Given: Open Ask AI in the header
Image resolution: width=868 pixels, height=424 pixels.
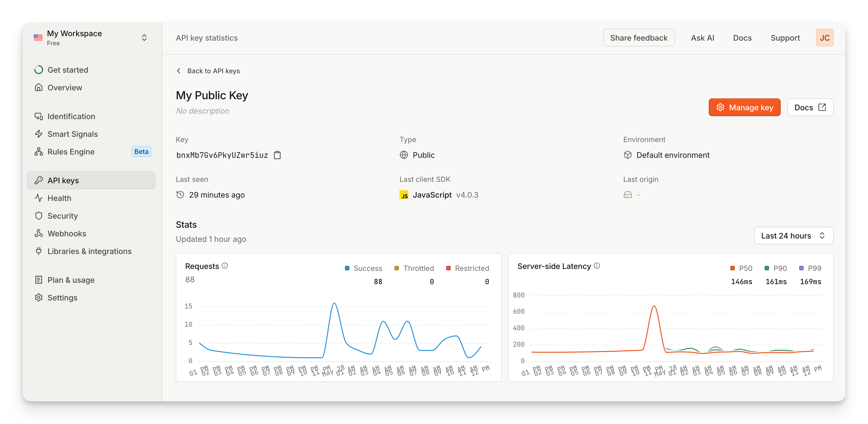Looking at the screenshot, I should [702, 38].
